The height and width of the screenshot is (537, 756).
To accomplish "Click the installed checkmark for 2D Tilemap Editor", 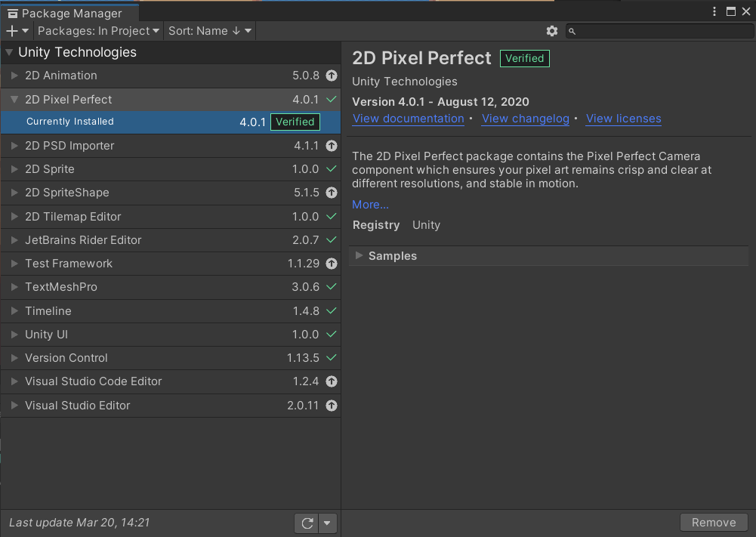I will click(x=332, y=217).
